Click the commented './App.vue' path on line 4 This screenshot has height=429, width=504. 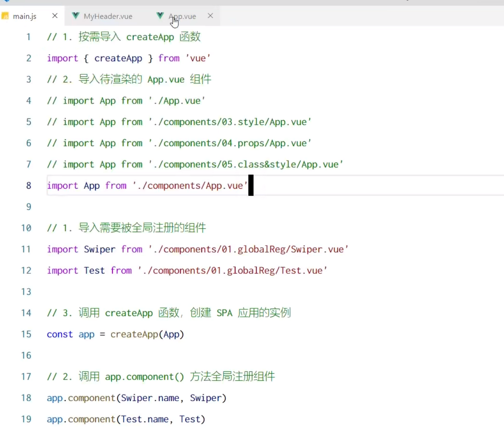coord(177,101)
